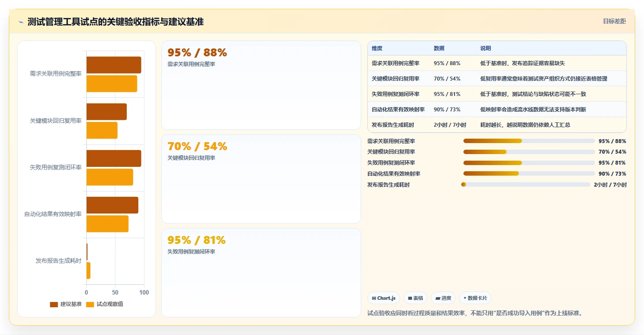Click table value 70% / 54%
Viewport: 644px width, 335px height.
[447, 79]
